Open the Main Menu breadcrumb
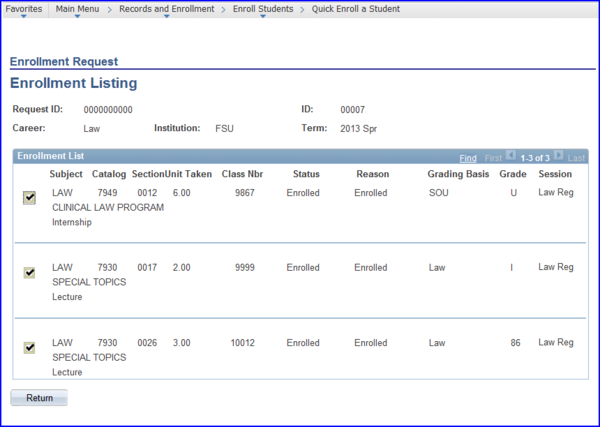The width and height of the screenshot is (600, 427). (77, 9)
